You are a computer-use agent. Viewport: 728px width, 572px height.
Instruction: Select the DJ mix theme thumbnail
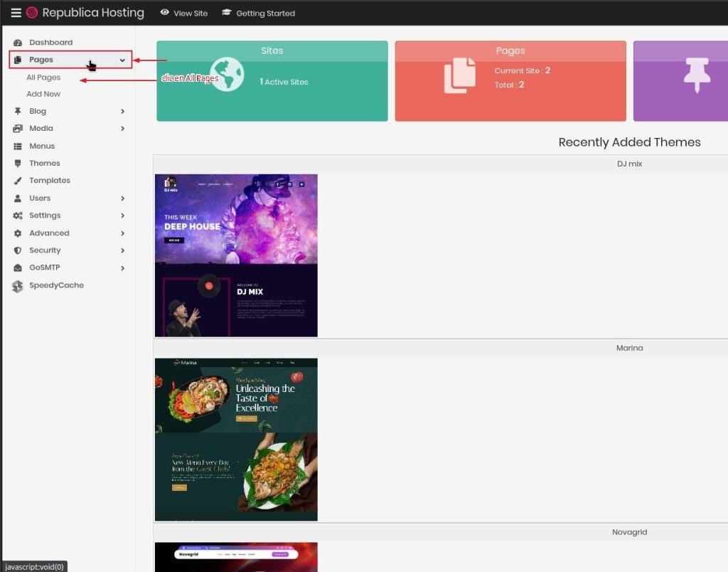pos(236,255)
